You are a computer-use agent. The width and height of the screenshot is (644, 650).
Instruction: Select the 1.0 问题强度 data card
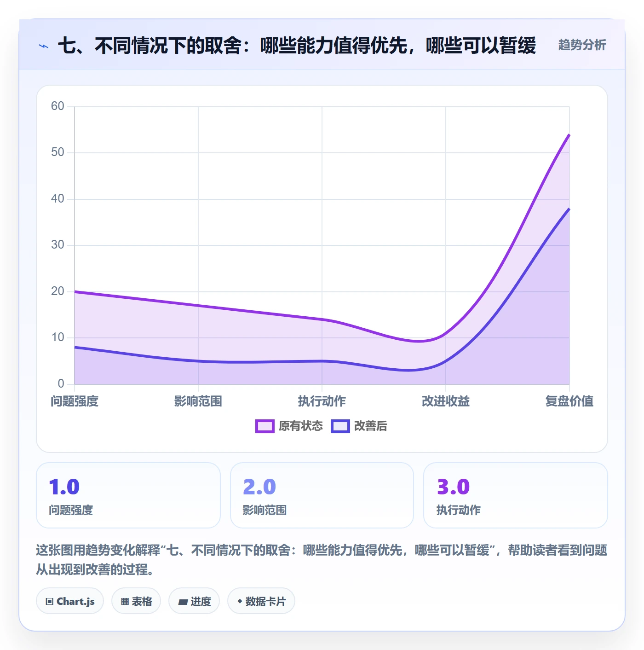pos(128,495)
